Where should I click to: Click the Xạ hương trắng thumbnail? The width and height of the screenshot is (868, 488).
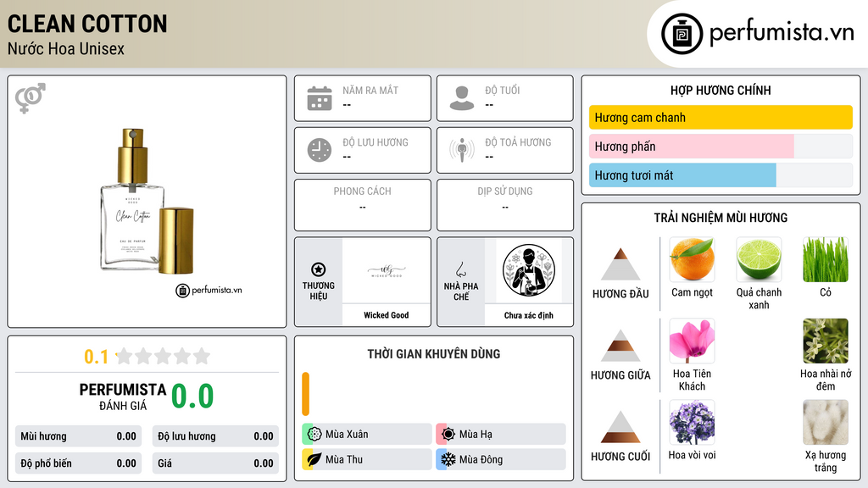click(x=826, y=422)
